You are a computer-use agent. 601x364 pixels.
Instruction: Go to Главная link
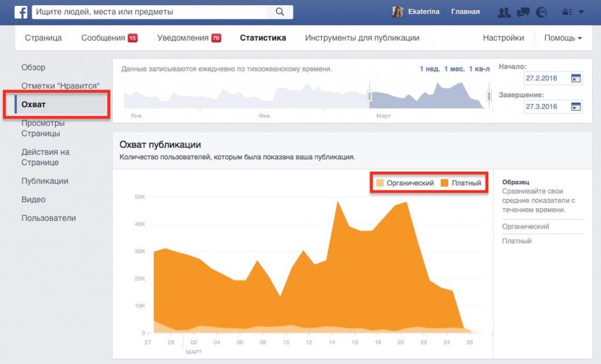[465, 12]
